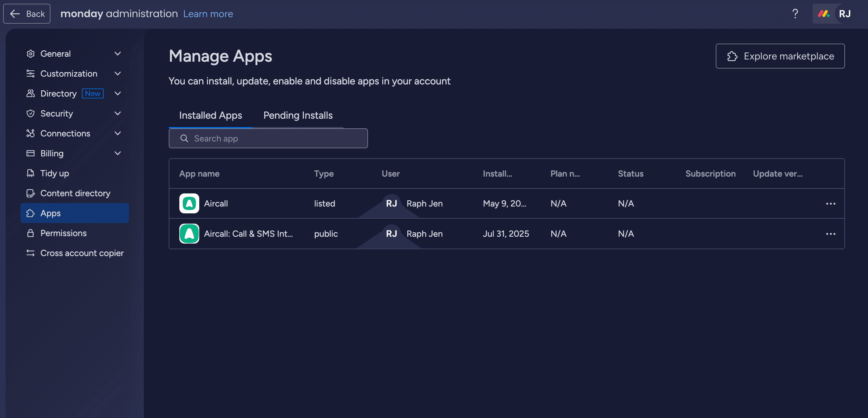Click the help question mark icon

(795, 14)
